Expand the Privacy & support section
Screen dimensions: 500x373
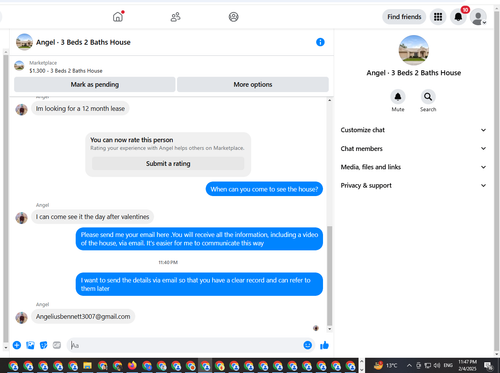tap(413, 185)
